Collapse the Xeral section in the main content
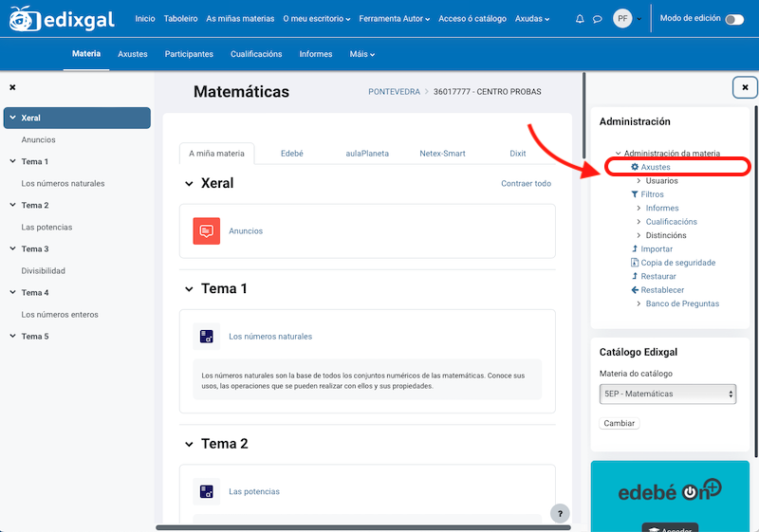 (x=189, y=183)
